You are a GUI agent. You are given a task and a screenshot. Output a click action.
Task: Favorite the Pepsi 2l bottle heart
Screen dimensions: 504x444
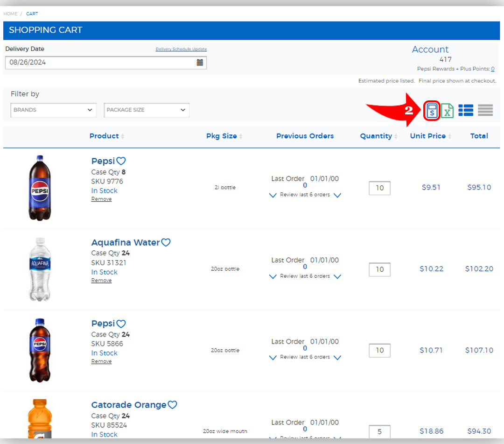[x=121, y=161]
